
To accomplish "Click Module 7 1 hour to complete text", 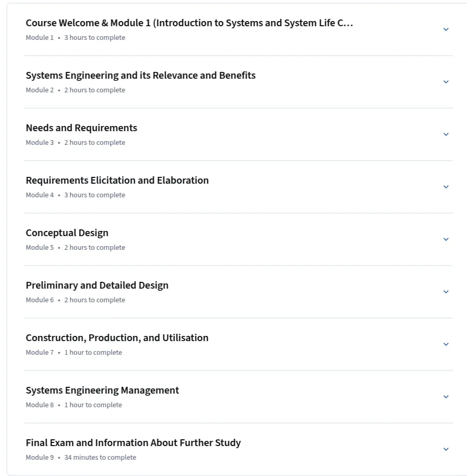I will [74, 353].
